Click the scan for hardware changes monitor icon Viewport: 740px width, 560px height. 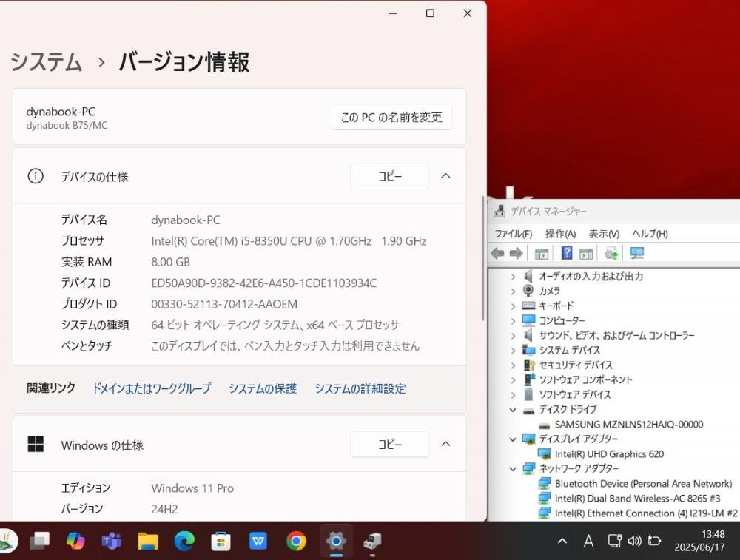coord(637,253)
